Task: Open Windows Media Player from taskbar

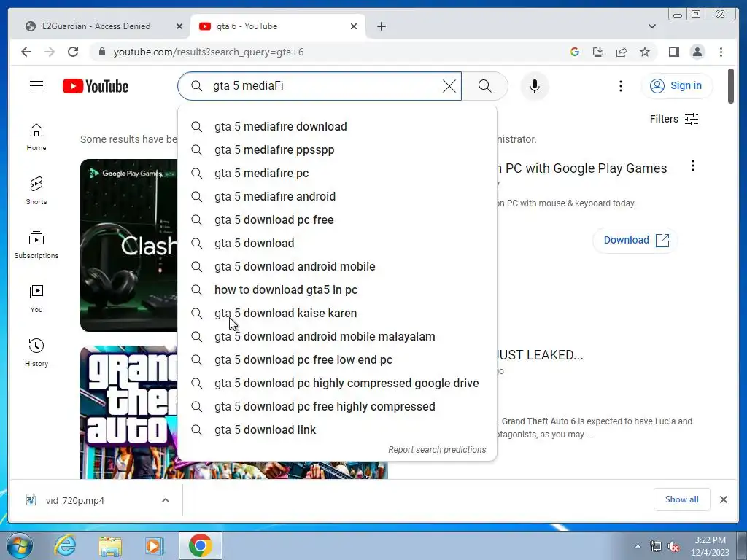Action: coord(154,545)
